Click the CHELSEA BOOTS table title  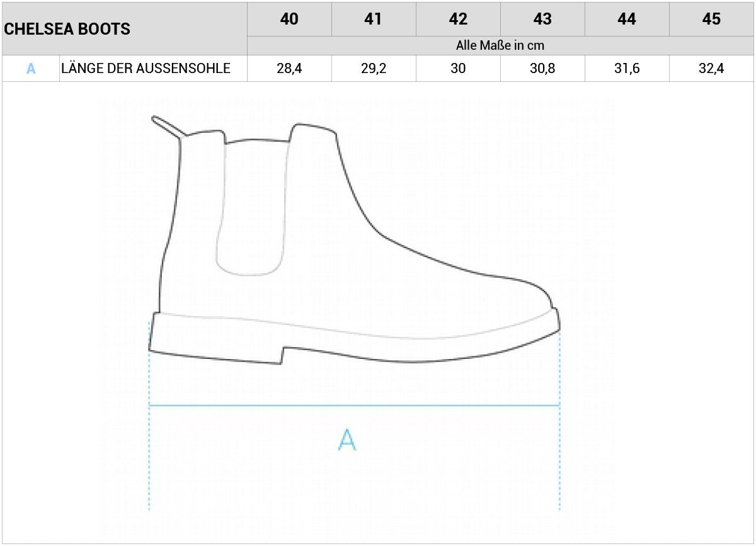coord(67,29)
